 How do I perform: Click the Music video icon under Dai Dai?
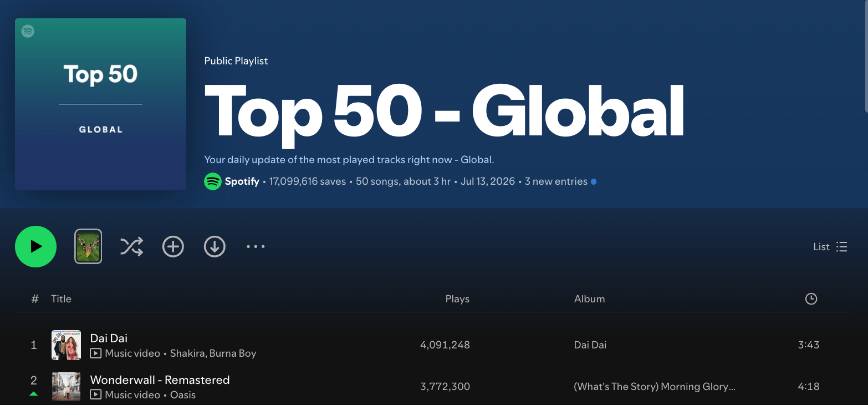(95, 353)
